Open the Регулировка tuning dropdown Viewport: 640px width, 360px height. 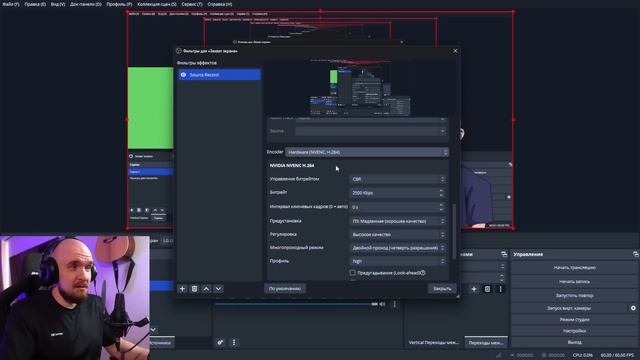click(398, 234)
